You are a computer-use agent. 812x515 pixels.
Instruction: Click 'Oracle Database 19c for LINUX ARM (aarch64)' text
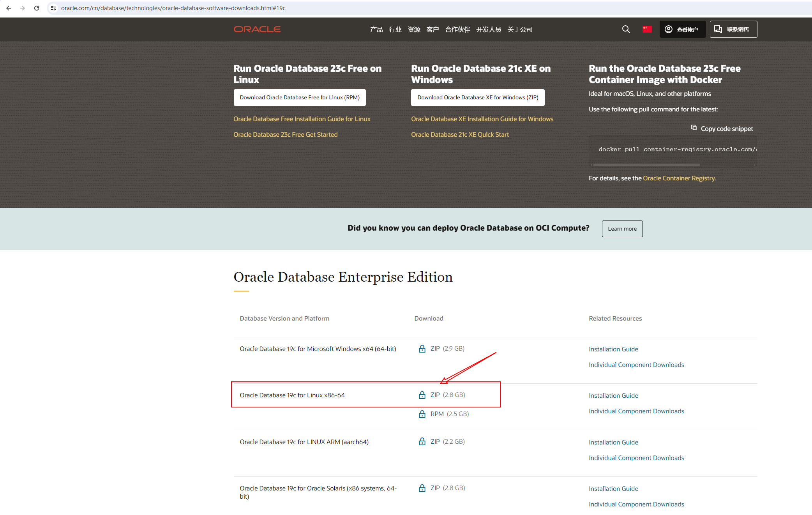(304, 442)
